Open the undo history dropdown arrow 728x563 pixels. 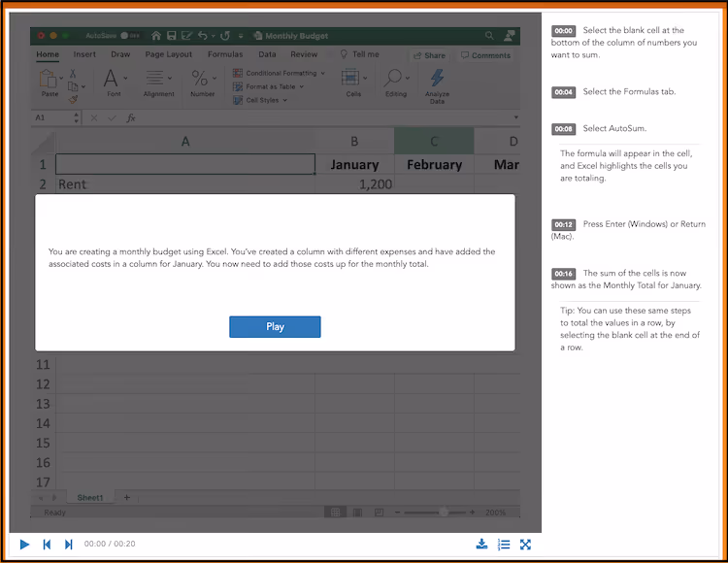tap(214, 36)
